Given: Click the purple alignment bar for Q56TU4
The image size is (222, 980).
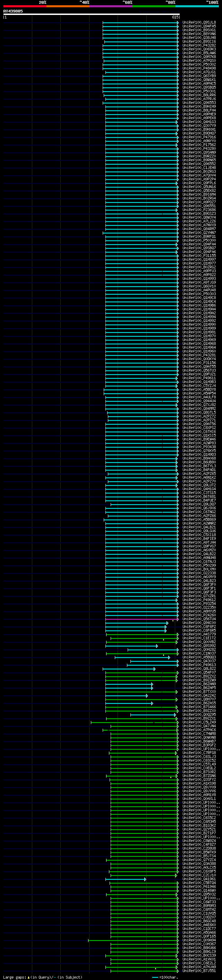Looking at the screenshot, I should click(142, 619).
